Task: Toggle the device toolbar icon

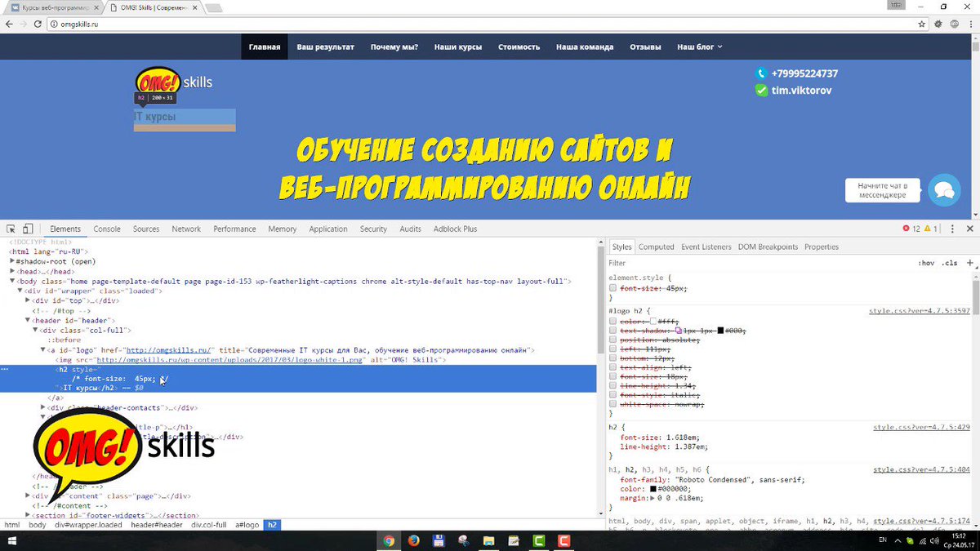Action: (28, 229)
